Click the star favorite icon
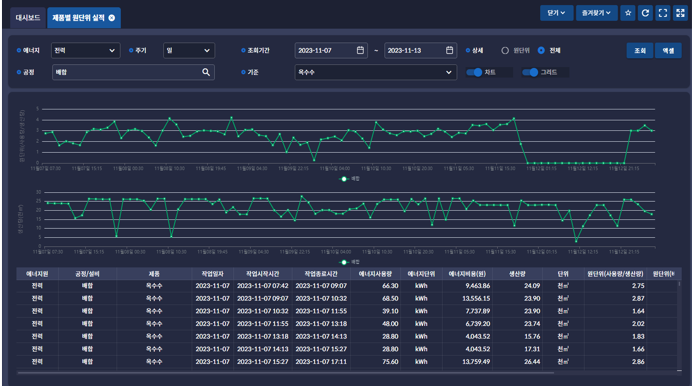Viewport: 692px width, 386px height. (x=628, y=13)
